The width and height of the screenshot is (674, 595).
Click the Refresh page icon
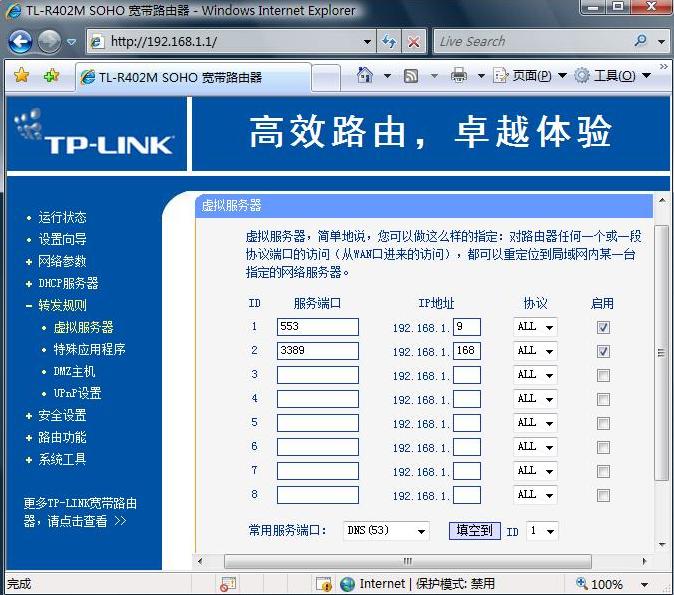click(x=389, y=42)
